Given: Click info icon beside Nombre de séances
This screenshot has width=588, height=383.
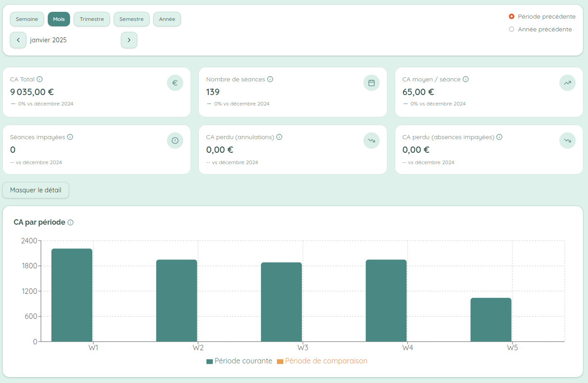Looking at the screenshot, I should (270, 79).
